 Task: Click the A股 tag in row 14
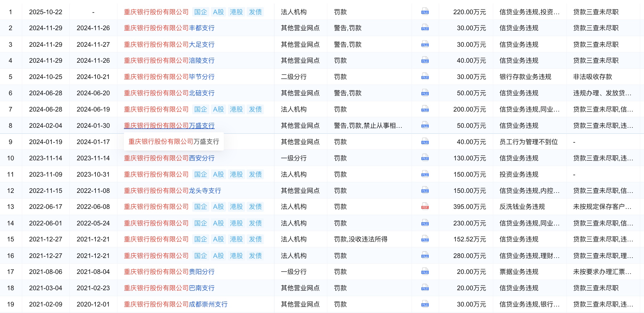(219, 223)
